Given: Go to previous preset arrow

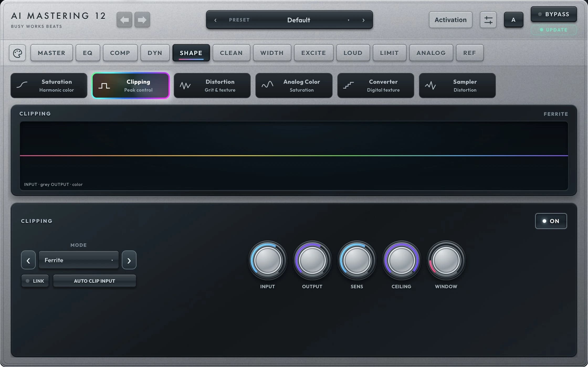Looking at the screenshot, I should point(216,20).
